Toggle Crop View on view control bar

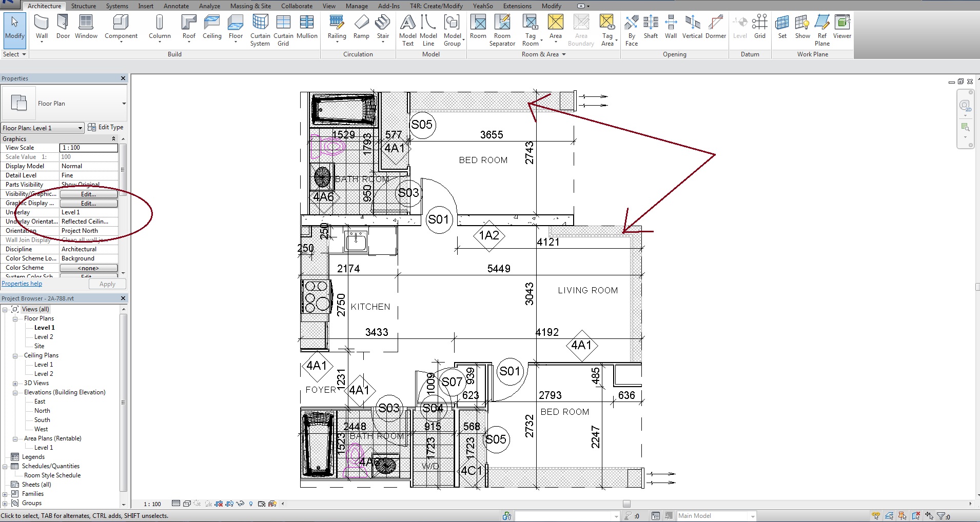[219, 504]
